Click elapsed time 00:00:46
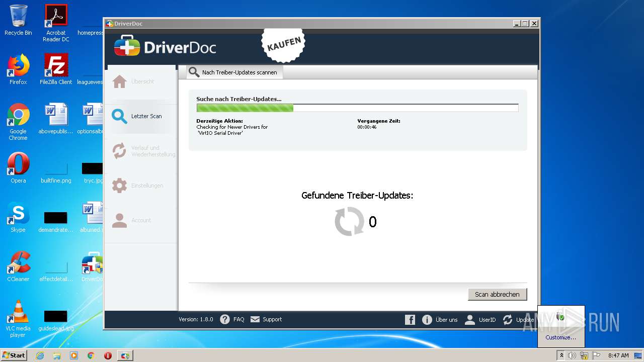Image resolution: width=644 pixels, height=362 pixels. point(367,127)
